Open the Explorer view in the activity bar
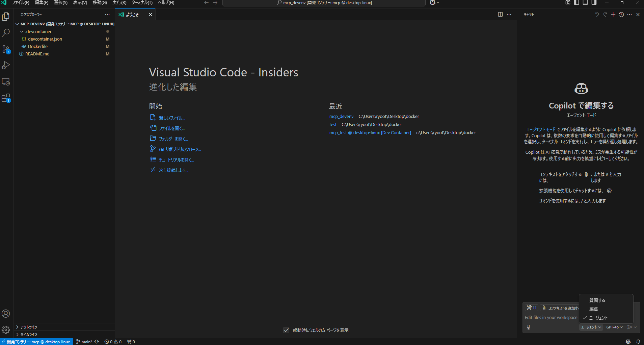The width and height of the screenshot is (644, 345). click(x=6, y=17)
